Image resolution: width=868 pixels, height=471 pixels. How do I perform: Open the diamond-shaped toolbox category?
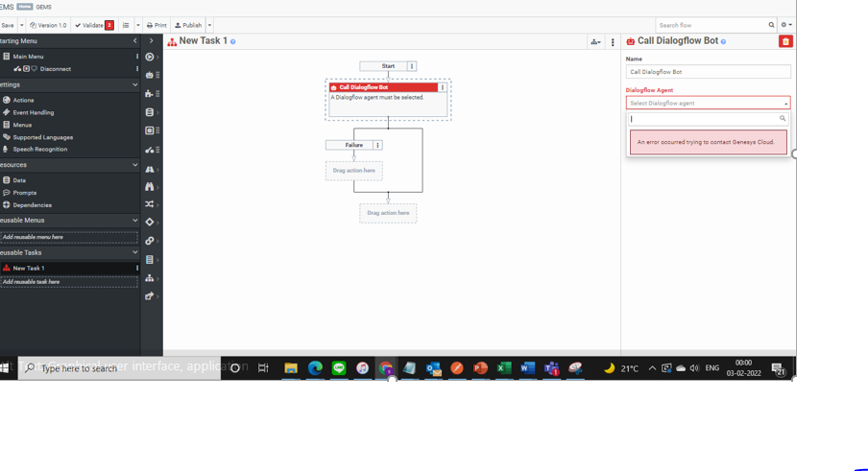click(150, 222)
